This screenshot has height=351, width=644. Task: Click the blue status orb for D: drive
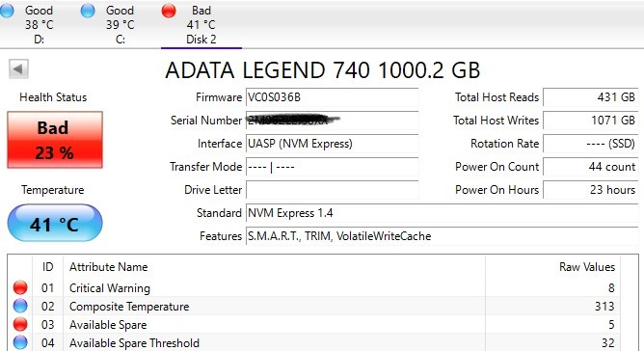[7, 11]
